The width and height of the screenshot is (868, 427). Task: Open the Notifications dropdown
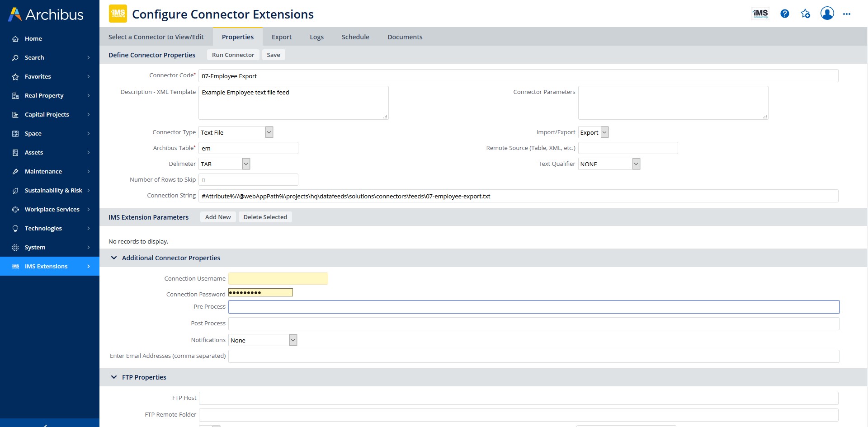coord(292,340)
